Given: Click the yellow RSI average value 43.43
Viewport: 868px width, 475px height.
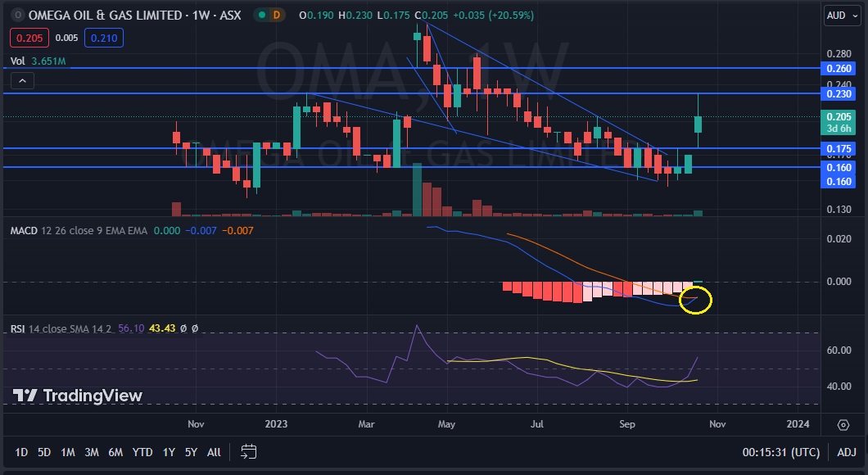Looking at the screenshot, I should (x=162, y=328).
